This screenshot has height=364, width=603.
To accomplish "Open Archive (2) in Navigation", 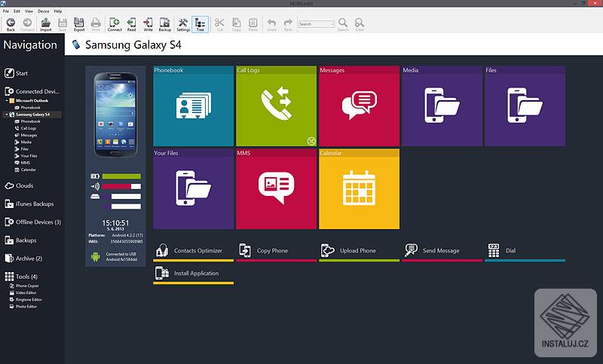I will click(23, 258).
